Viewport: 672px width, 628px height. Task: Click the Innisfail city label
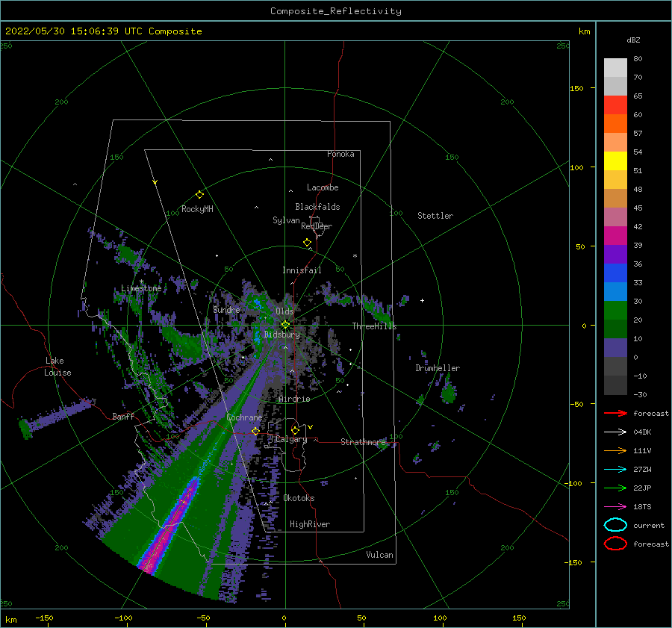click(x=302, y=270)
